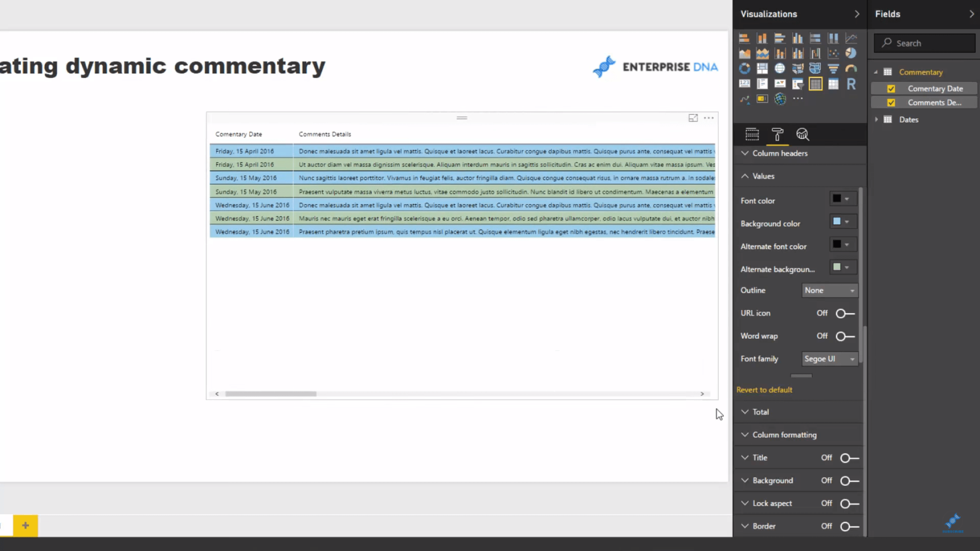980x551 pixels.
Task: Open the Fields tab in the Visualizations pane
Action: pos(752,135)
